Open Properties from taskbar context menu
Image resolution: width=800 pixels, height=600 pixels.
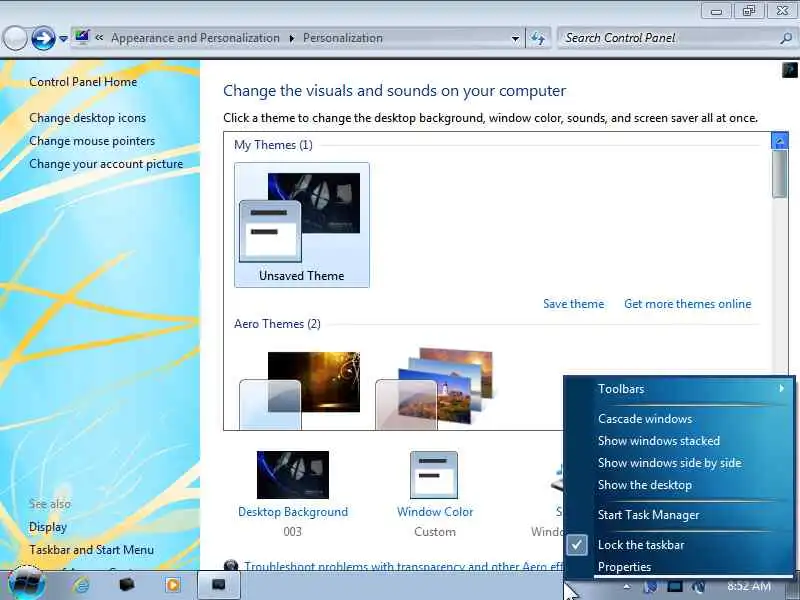(680, 567)
